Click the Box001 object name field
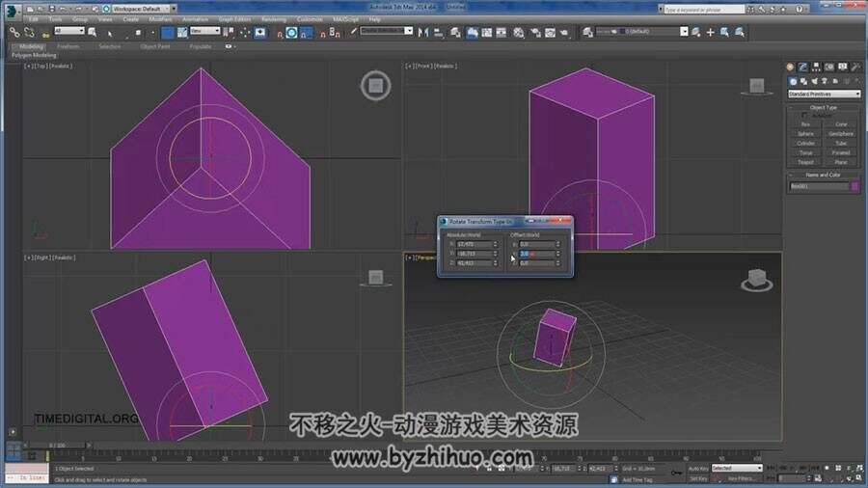Image resolution: width=868 pixels, height=488 pixels. pos(819,186)
